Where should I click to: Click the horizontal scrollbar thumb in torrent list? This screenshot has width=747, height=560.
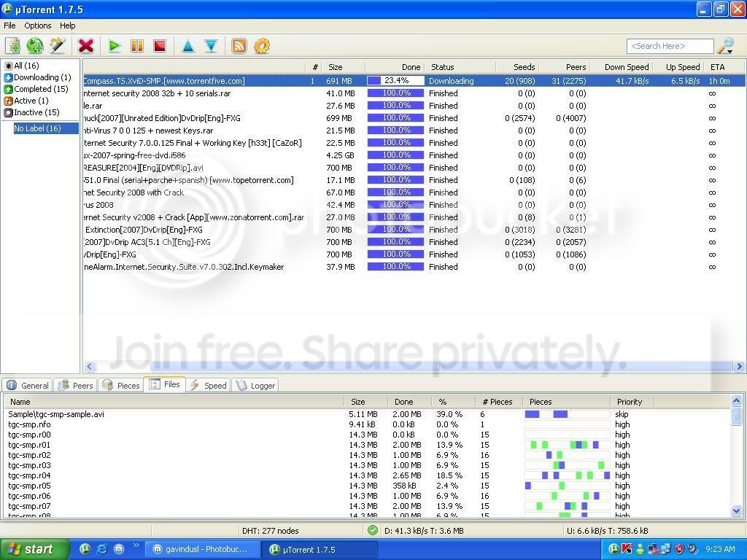[441, 366]
